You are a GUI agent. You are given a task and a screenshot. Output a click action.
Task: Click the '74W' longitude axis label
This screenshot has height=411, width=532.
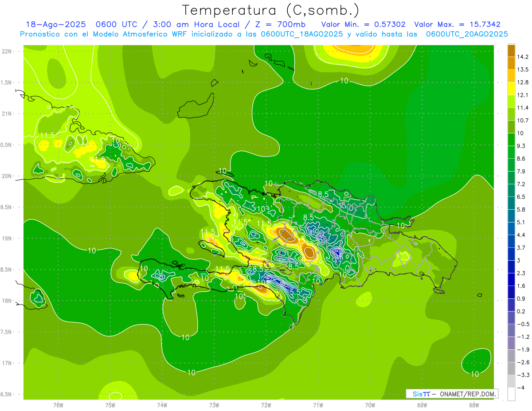[x=162, y=405]
